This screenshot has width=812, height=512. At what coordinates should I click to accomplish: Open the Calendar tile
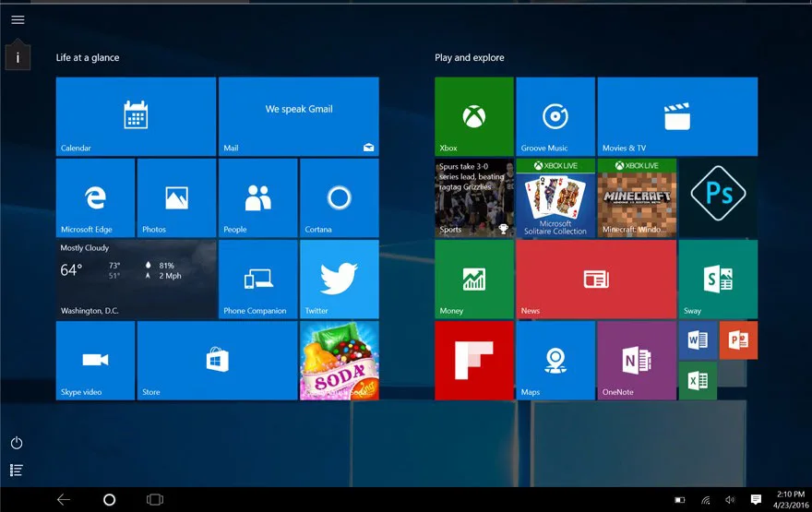pyautogui.click(x=136, y=116)
